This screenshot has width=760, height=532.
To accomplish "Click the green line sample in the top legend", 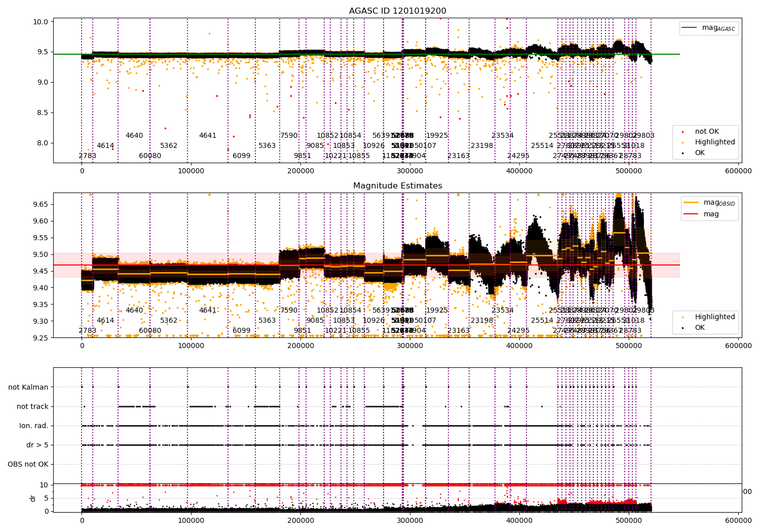I will tap(689, 28).
